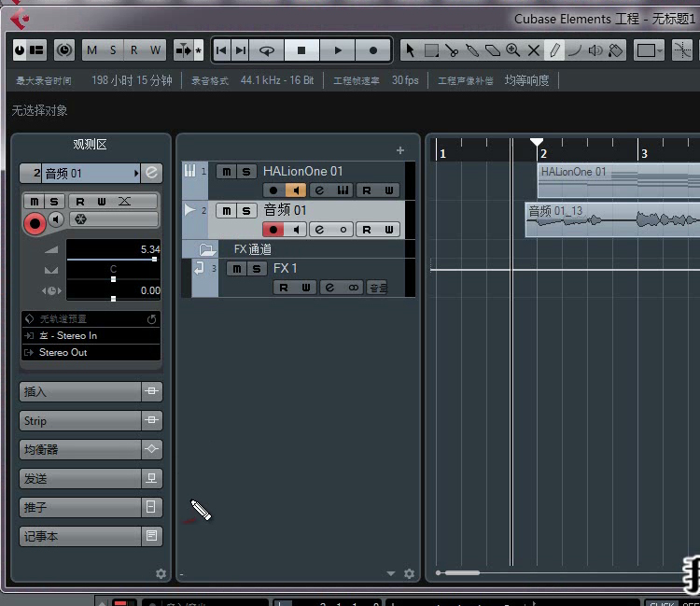The width and height of the screenshot is (700, 606).
Task: Toggle the snap to zero crossing button
Action: point(682,50)
